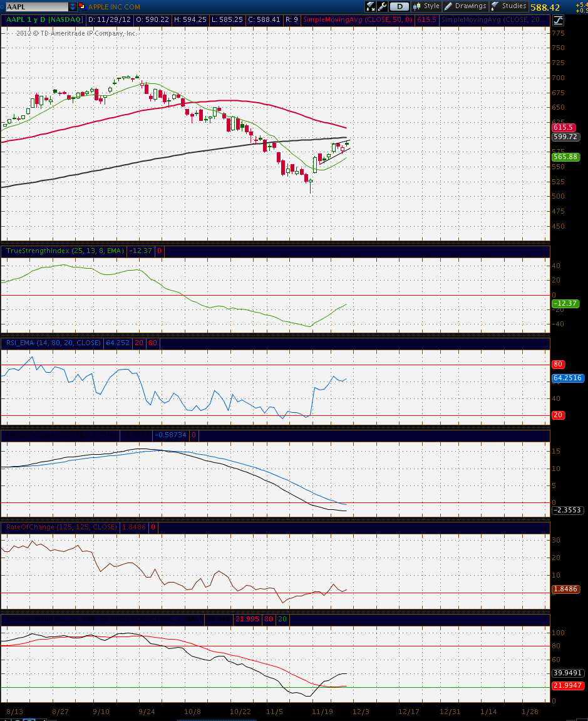Click the RSI_EMA (14, 80, 20, CLOSE) header
Image resolution: width=588 pixels, height=721 pixels.
(x=53, y=343)
